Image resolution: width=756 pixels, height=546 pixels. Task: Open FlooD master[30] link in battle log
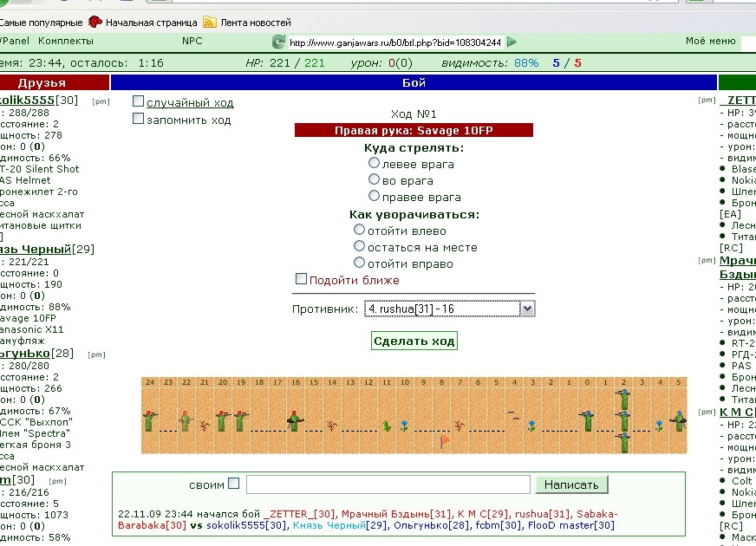point(570,525)
